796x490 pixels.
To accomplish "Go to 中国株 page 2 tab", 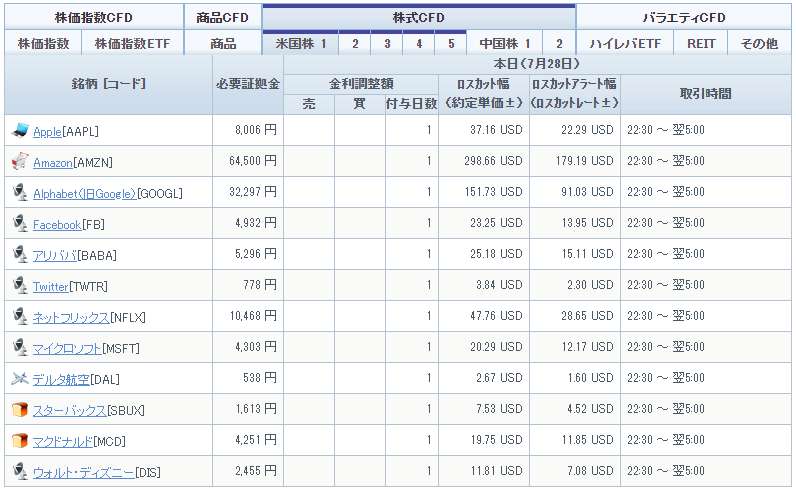I will [559, 43].
